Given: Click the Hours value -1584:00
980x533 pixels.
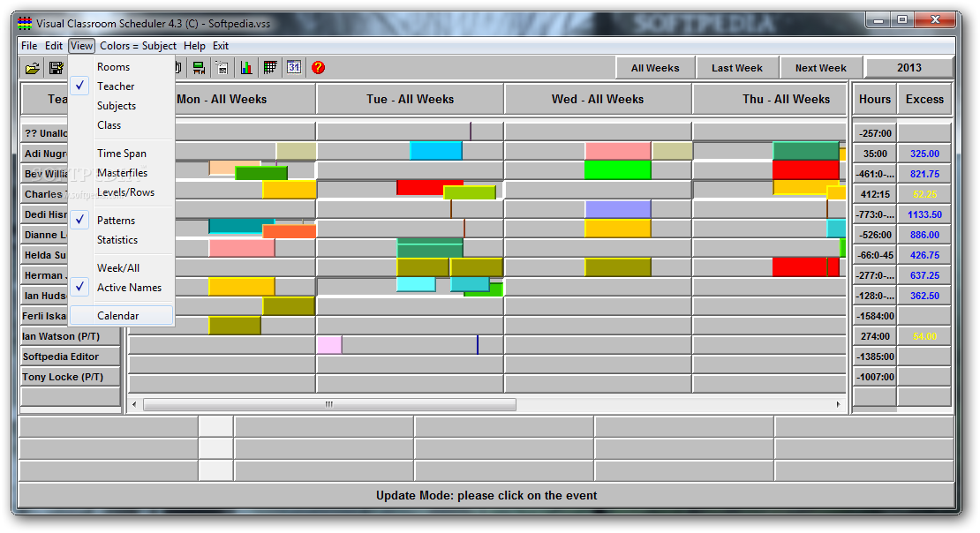Looking at the screenshot, I should pyautogui.click(x=875, y=316).
